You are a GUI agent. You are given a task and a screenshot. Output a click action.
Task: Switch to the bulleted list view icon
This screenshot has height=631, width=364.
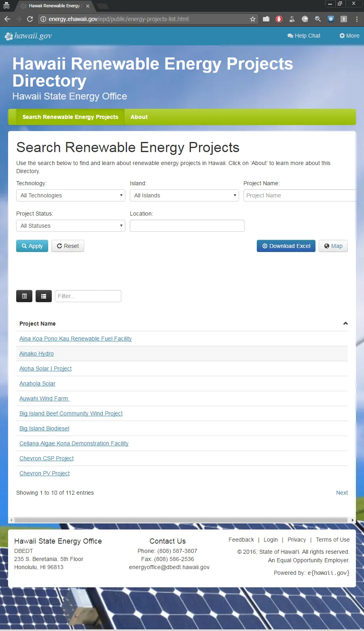click(44, 296)
